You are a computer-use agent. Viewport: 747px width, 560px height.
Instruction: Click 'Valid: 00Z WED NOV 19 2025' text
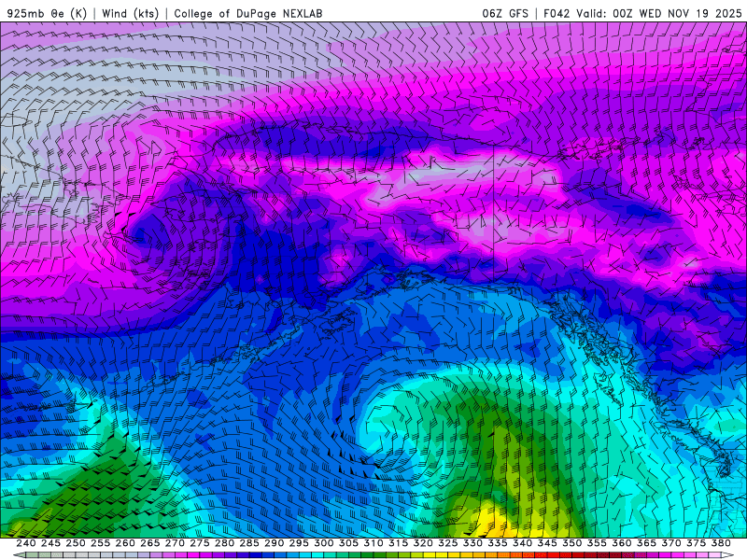[x=659, y=13]
